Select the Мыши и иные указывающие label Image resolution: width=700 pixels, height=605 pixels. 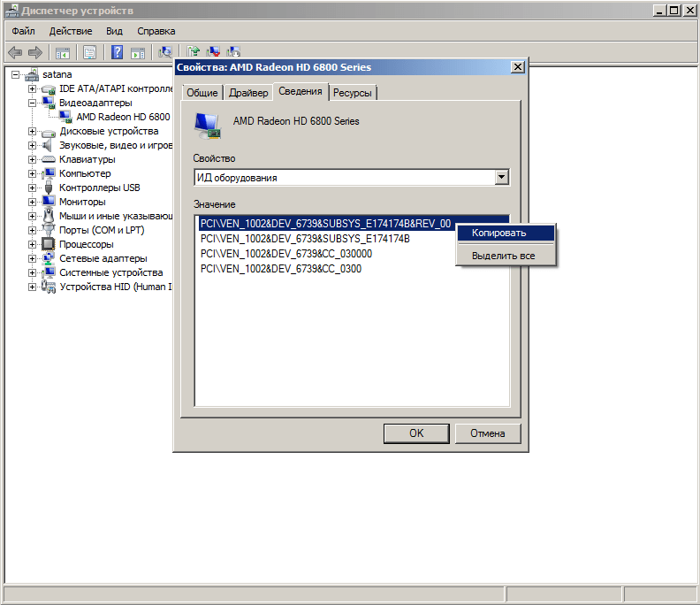116,216
